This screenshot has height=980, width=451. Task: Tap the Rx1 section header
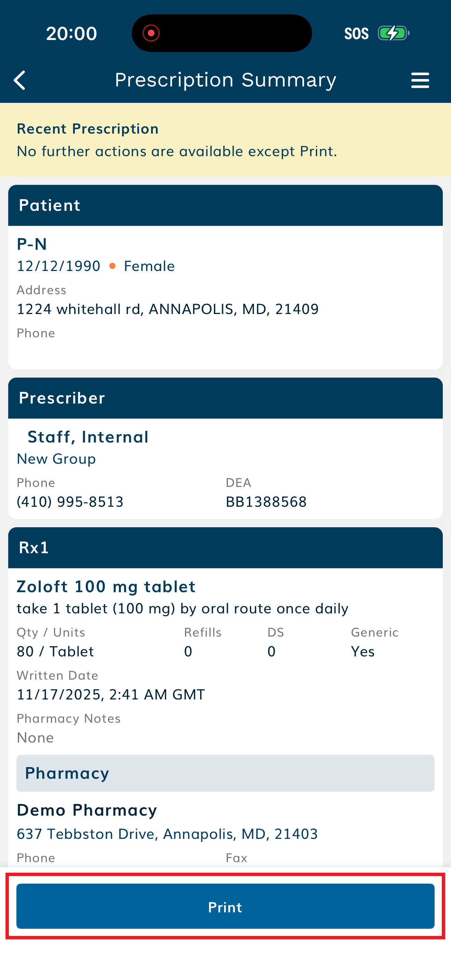point(225,548)
